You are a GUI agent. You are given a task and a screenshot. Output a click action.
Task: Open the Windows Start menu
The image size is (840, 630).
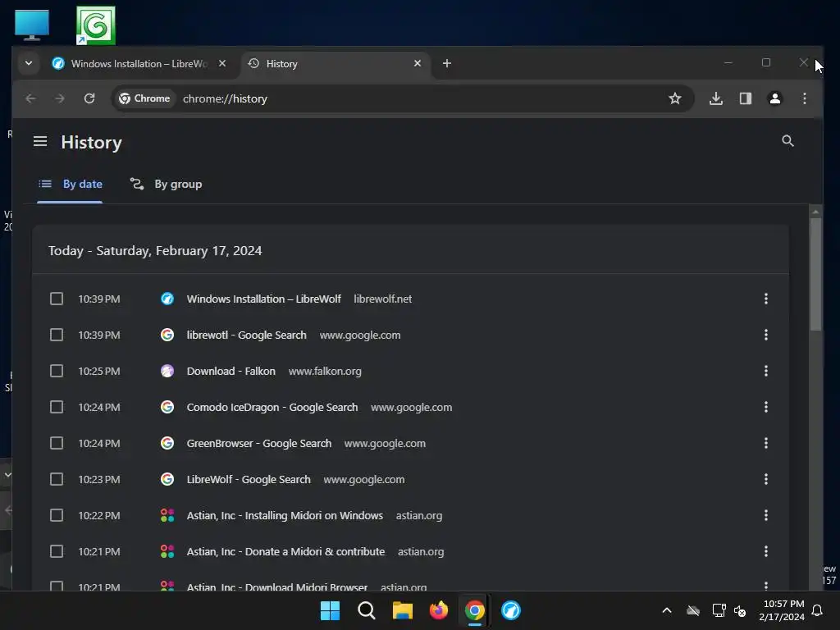pyautogui.click(x=330, y=610)
